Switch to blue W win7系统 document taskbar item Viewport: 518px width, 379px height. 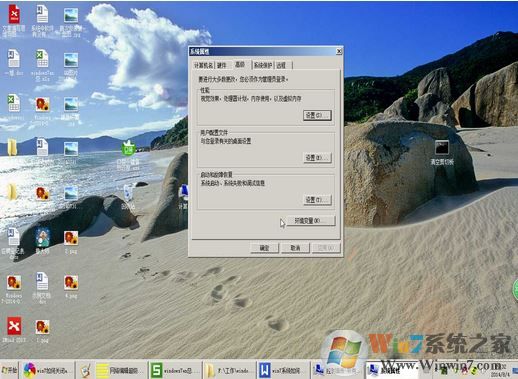pos(284,370)
